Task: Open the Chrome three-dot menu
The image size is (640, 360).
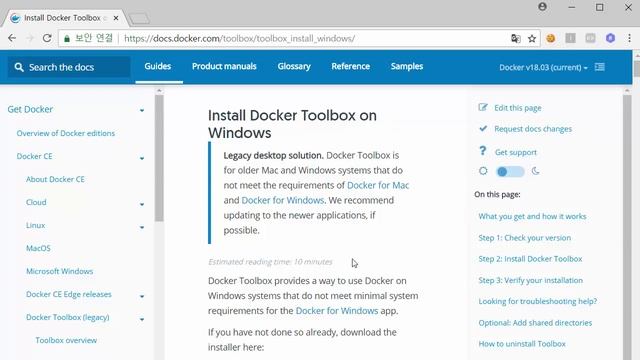Action: (629, 38)
